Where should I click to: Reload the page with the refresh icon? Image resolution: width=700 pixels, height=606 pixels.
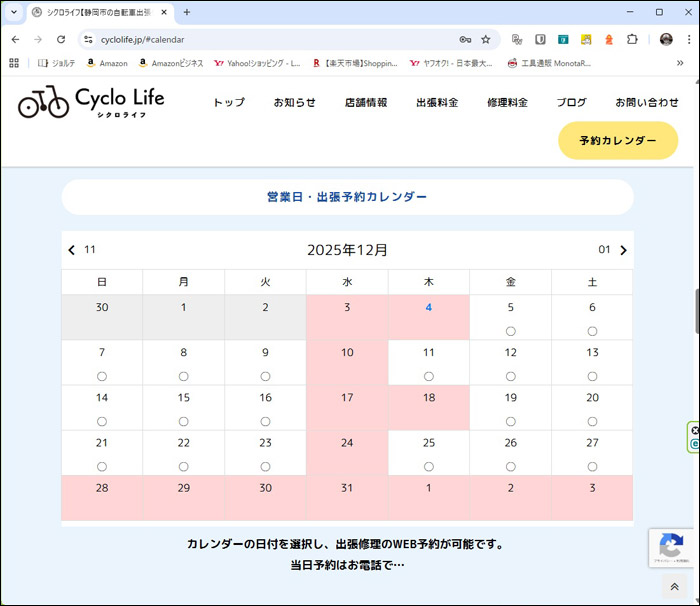[x=61, y=39]
